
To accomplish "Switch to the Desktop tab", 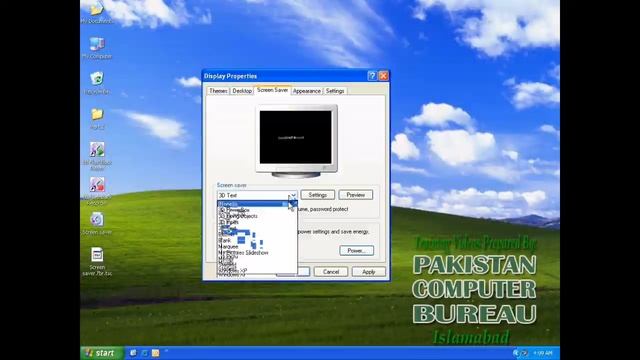I will pos(242,91).
